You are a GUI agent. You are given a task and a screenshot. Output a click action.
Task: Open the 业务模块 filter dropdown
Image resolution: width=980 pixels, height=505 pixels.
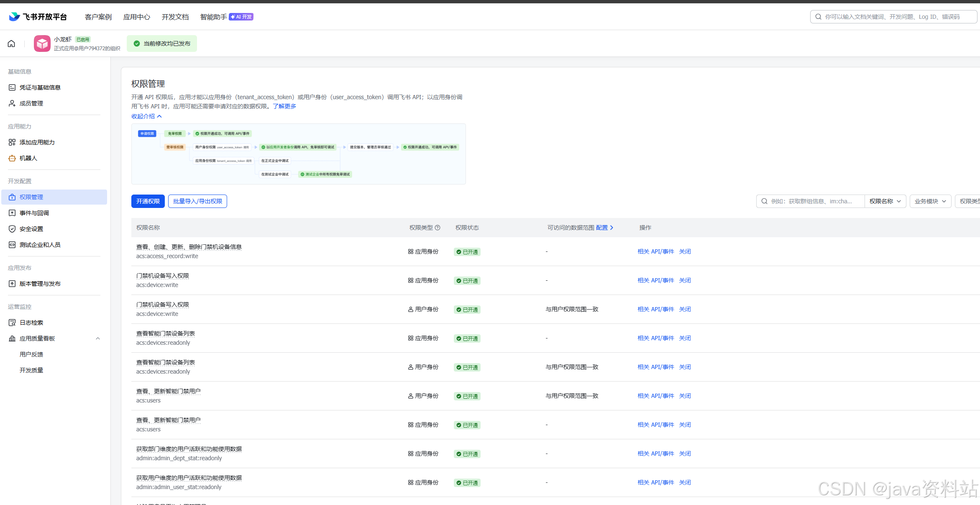point(930,201)
